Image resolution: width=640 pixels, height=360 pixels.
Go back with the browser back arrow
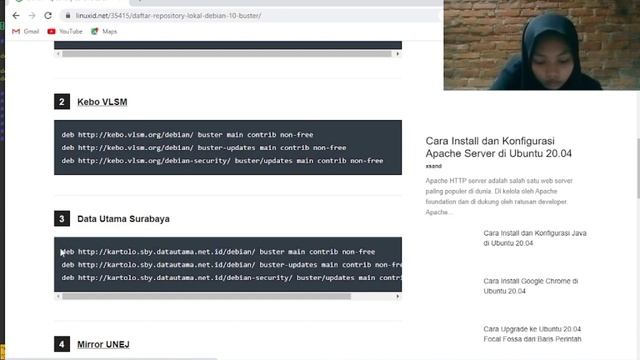tap(16, 16)
